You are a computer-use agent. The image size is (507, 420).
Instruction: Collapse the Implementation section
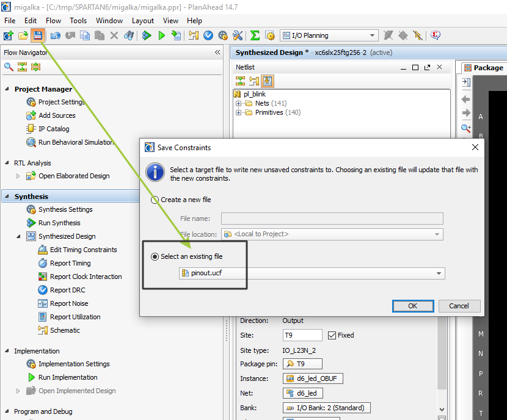tap(7, 351)
